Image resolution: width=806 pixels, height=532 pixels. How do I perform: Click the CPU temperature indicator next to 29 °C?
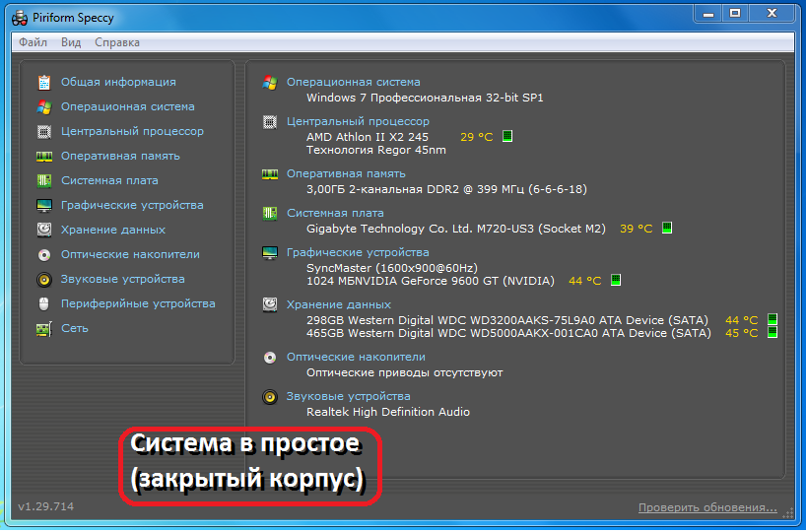coord(507,136)
